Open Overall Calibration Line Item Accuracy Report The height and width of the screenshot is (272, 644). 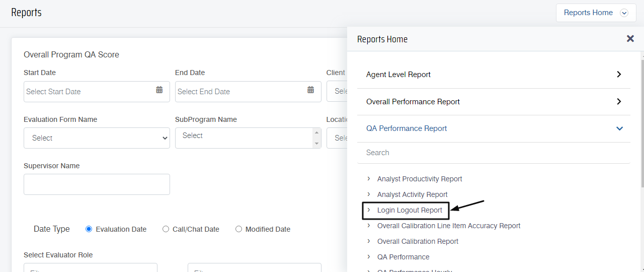449,226
